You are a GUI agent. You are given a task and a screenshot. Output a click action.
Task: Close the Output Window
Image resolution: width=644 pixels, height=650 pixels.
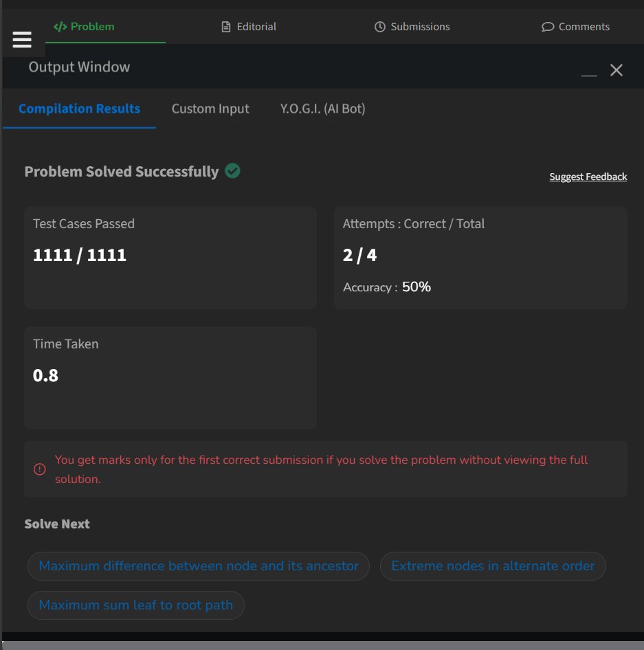(x=617, y=70)
